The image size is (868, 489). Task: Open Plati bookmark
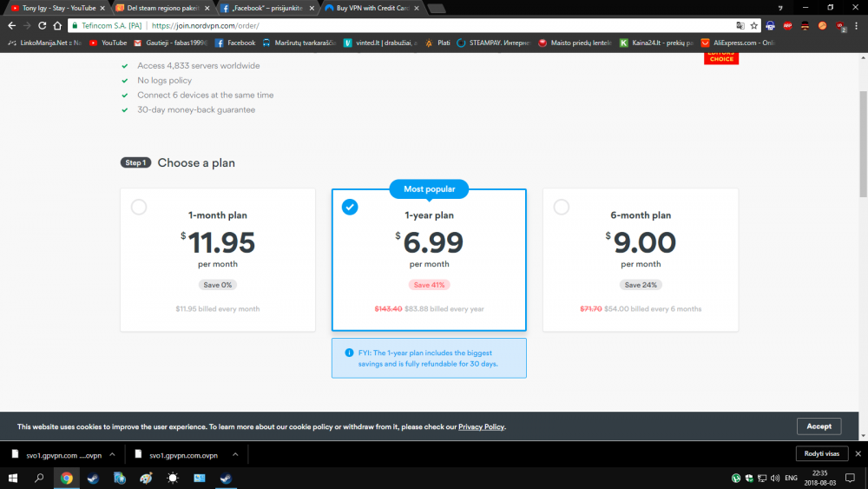click(437, 43)
